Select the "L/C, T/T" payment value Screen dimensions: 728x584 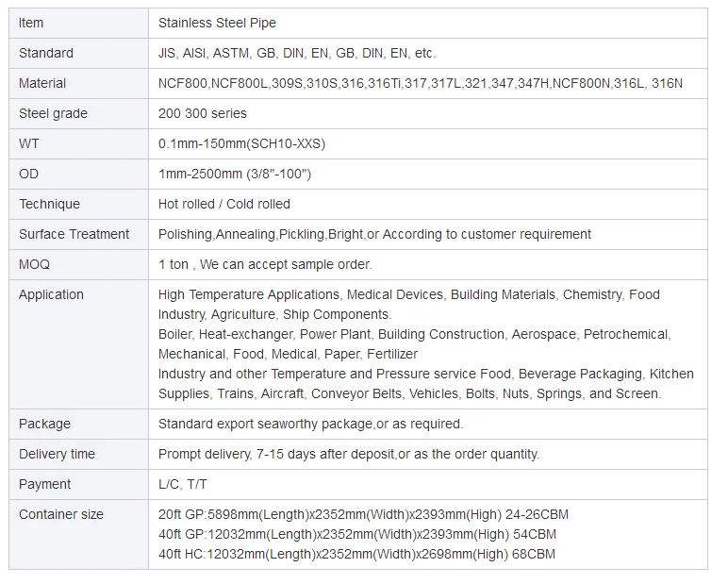183,484
